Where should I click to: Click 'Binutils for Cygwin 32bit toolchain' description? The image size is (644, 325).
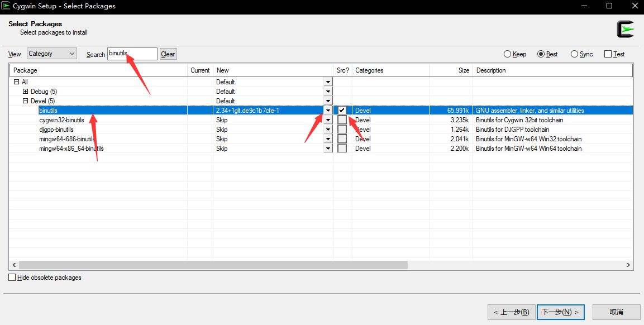[x=519, y=120]
